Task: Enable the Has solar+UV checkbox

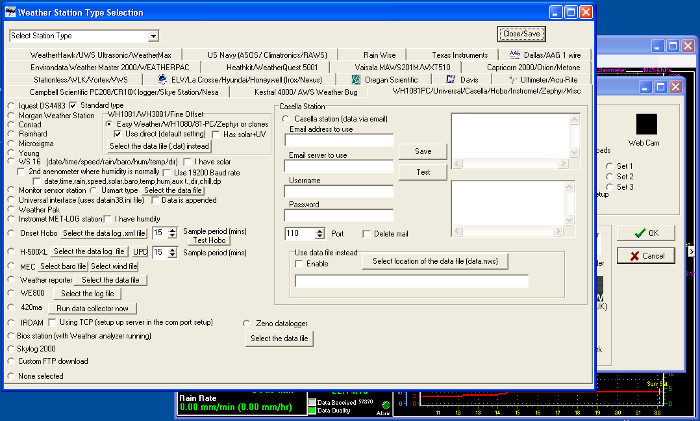Action: tap(216, 134)
